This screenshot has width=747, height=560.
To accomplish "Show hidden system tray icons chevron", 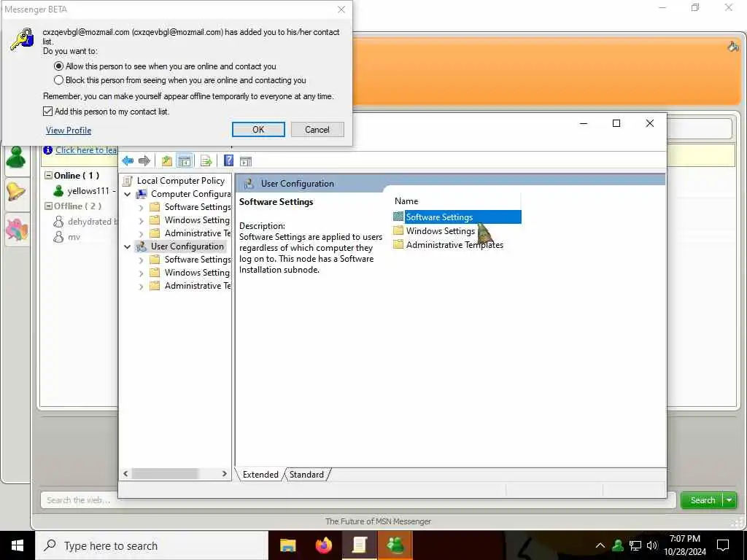I will (600, 545).
